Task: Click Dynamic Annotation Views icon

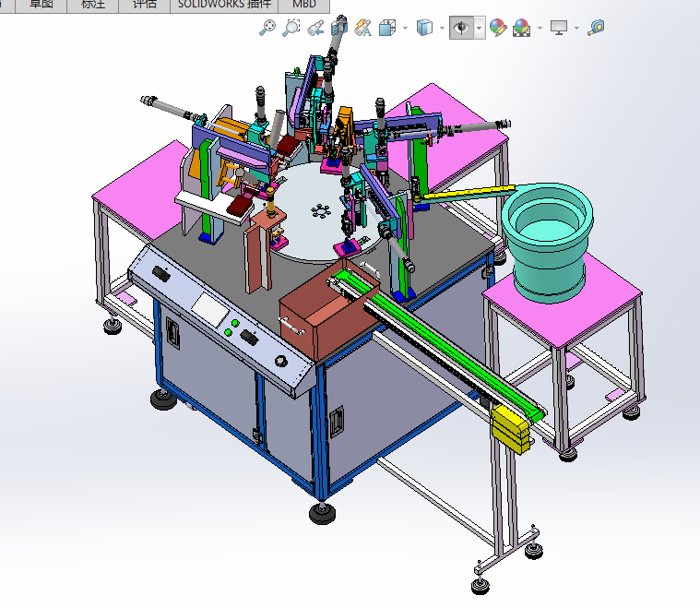Action: click(x=363, y=28)
